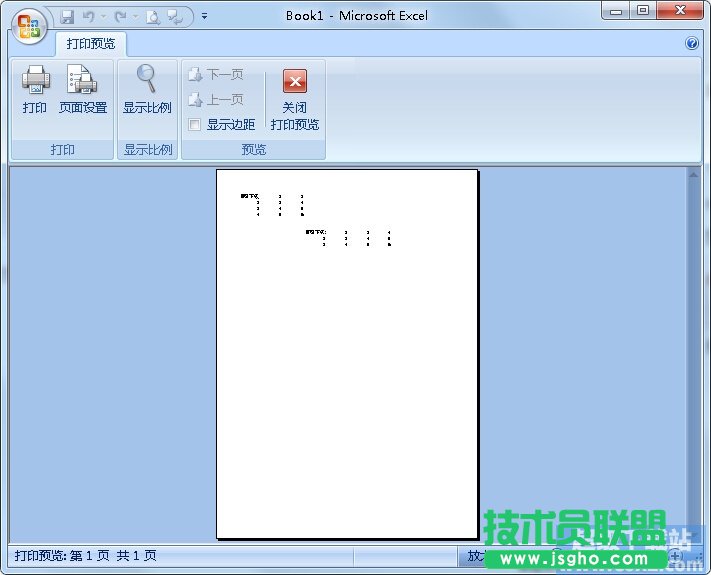Click the Undo arrow icon
The height and width of the screenshot is (575, 711).
pyautogui.click(x=88, y=16)
